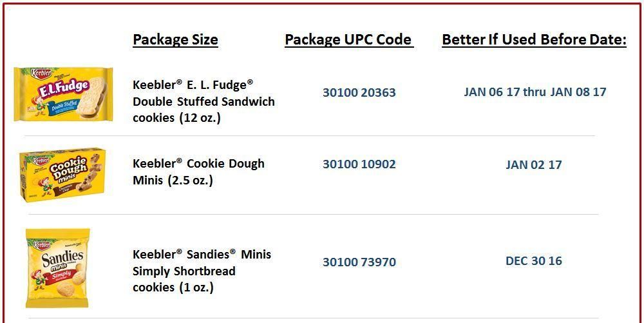This screenshot has height=323, width=644.
Task: Select UPC code 30100 20363
Action: 359,93
